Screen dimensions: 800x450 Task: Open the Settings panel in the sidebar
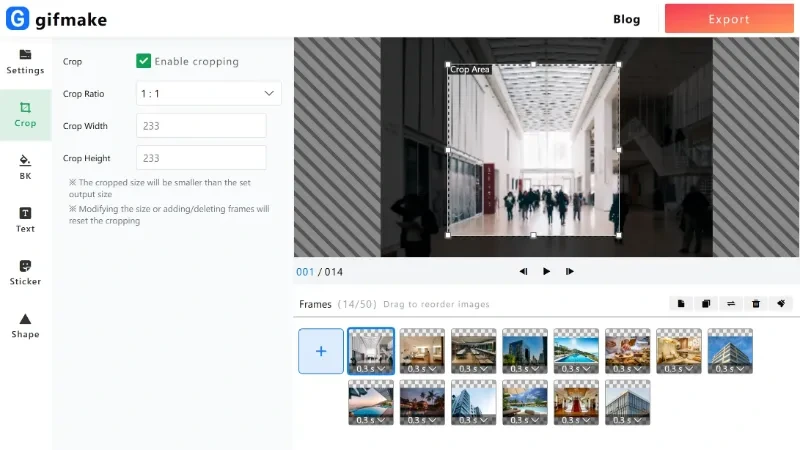(25, 62)
